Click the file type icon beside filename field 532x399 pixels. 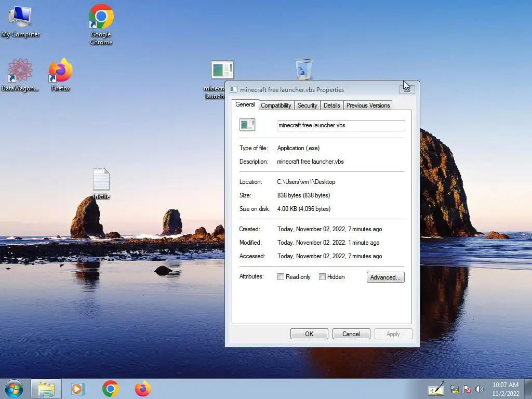click(247, 125)
